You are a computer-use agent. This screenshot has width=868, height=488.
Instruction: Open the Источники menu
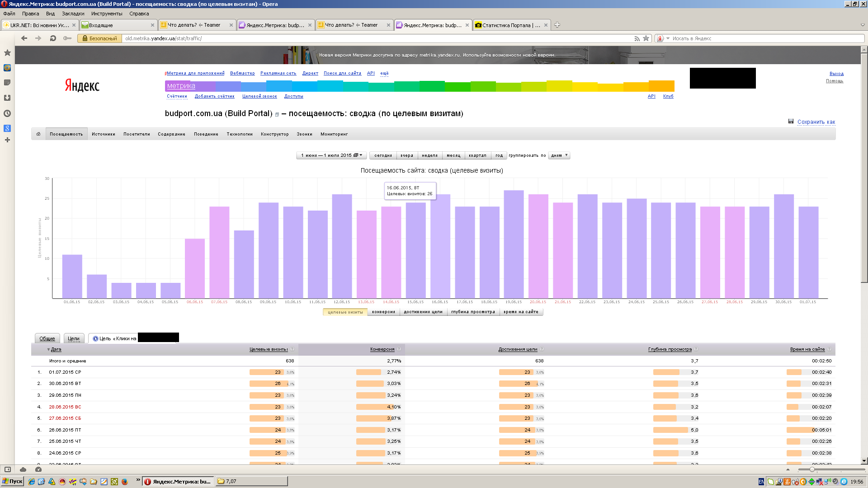pos(104,134)
